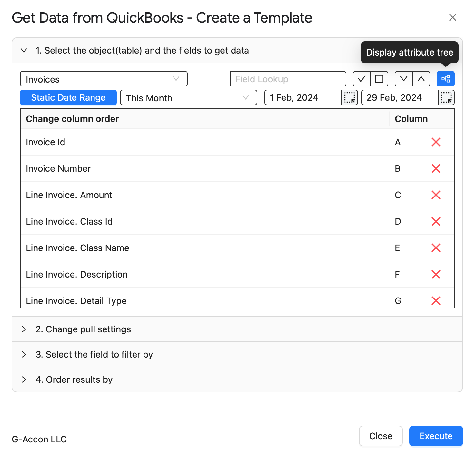The width and height of the screenshot is (476, 455).
Task: Remove the Invoice Id field
Action: point(436,142)
